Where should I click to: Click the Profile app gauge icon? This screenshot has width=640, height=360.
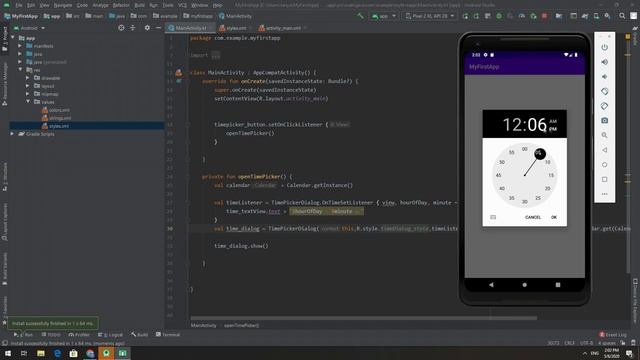522,16
